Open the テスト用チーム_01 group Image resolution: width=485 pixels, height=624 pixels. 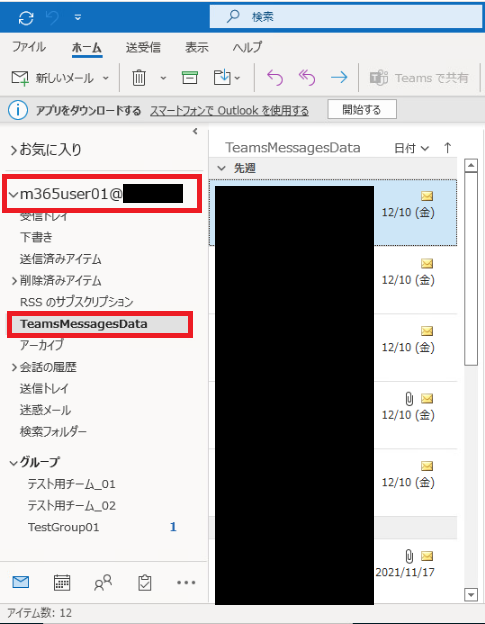point(72,484)
